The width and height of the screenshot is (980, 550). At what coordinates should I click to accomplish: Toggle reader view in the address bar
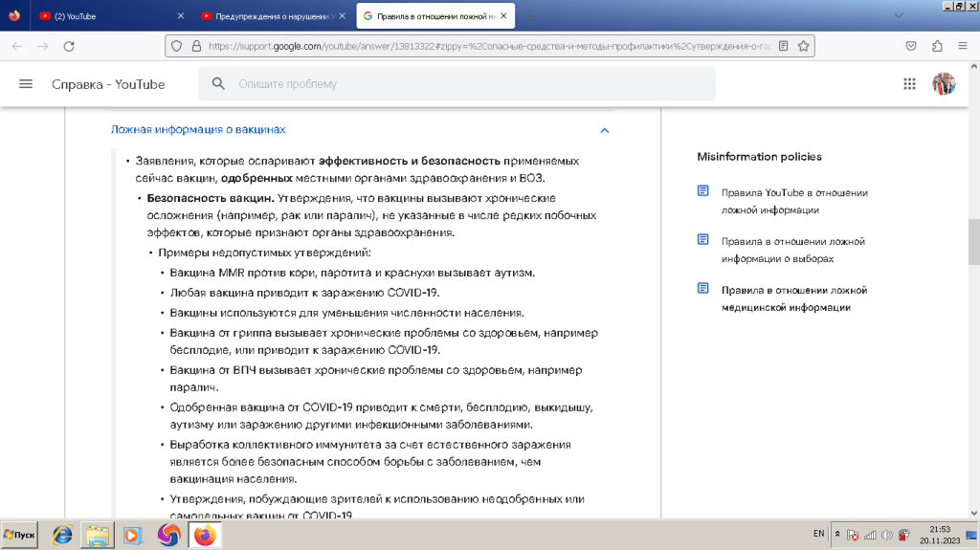(x=783, y=46)
